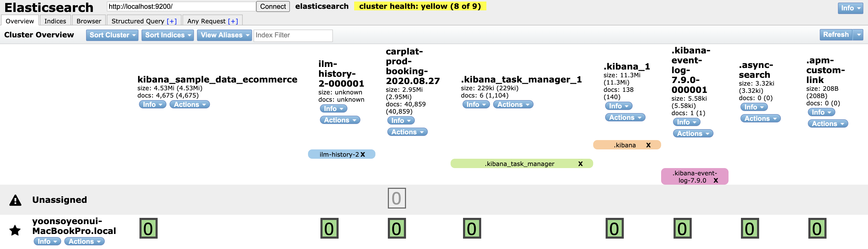Screen dimensions: 868x249
Task: Open Actions menu for carplat-prod-booking-2020.08.27
Action: [407, 132]
